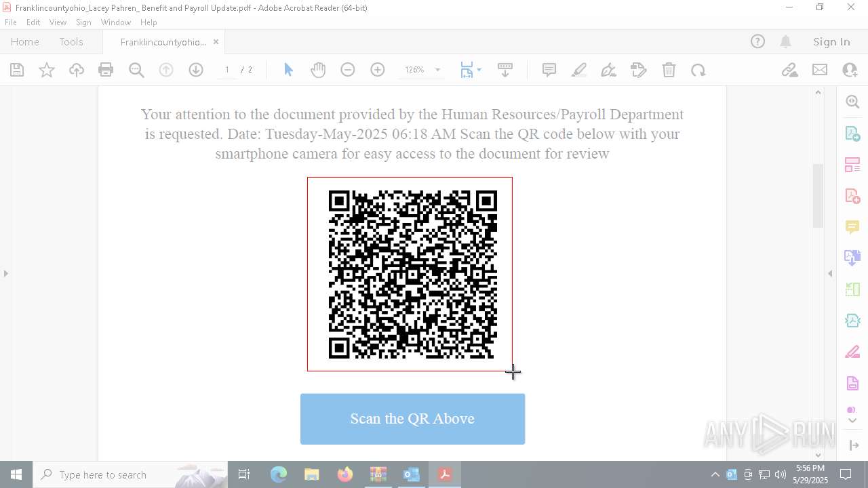Click the read mode scroll icon
Image resolution: width=868 pixels, height=488 pixels.
click(505, 70)
